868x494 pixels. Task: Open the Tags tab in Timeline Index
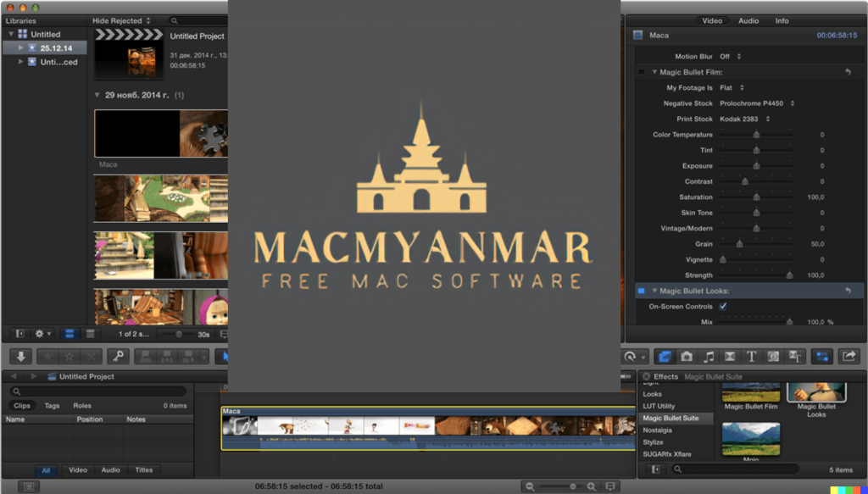(52, 406)
